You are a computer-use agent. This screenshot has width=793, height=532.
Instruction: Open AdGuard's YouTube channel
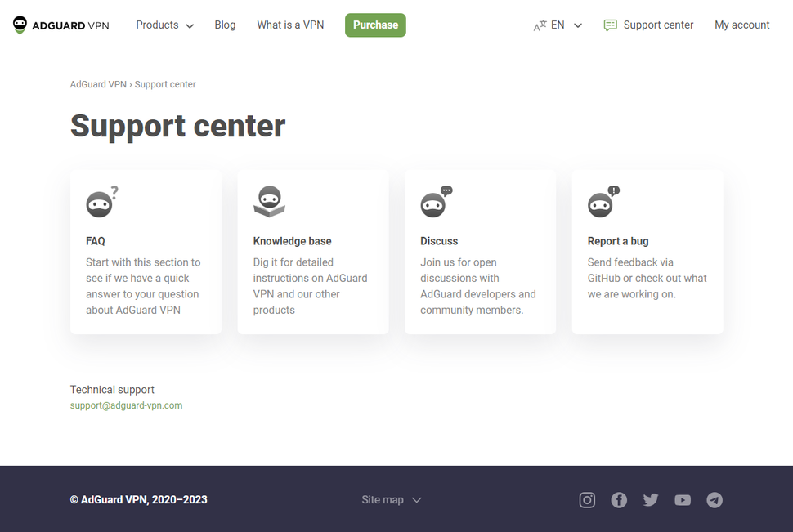click(683, 499)
